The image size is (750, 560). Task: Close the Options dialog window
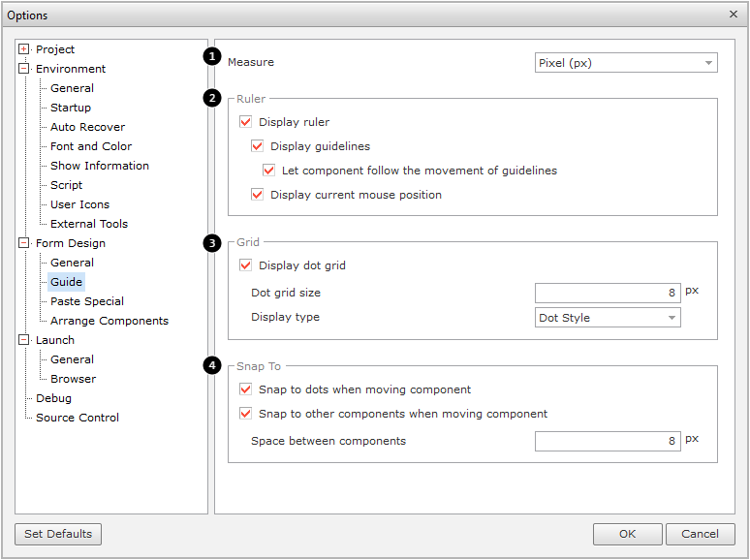point(733,15)
